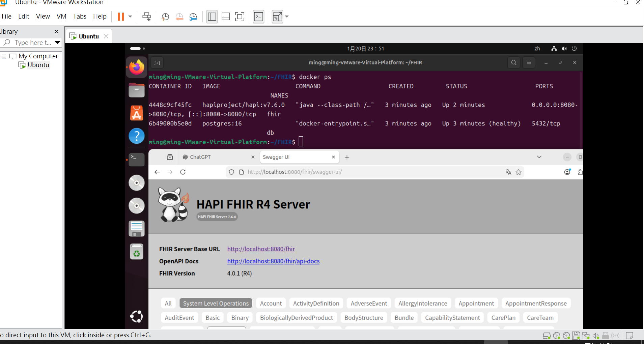The width and height of the screenshot is (644, 344).
Task: Open the Files app from the dock
Action: (136, 90)
